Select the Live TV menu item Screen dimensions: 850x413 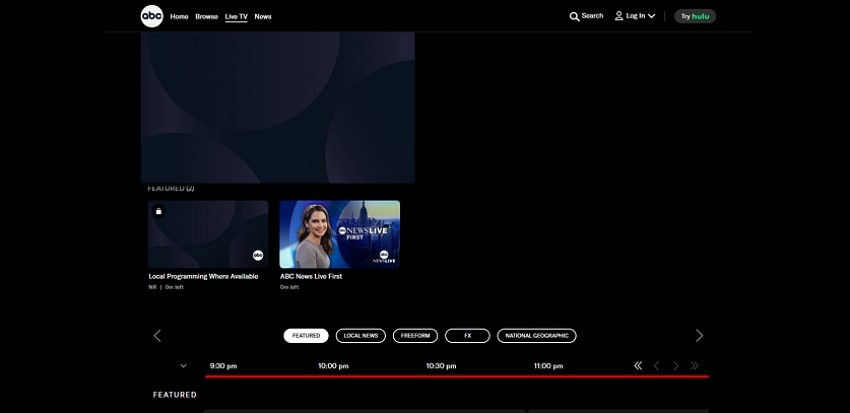236,17
